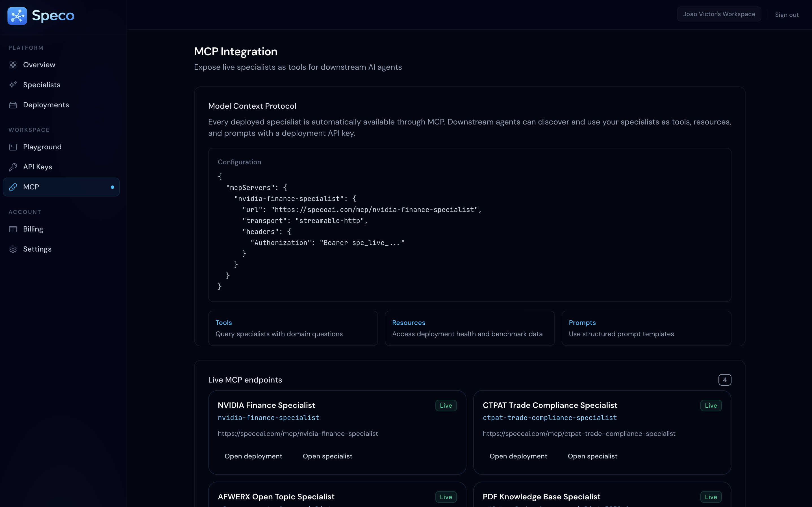
Task: Open deployment for NVIDIA Finance Specialist
Action: (253, 456)
